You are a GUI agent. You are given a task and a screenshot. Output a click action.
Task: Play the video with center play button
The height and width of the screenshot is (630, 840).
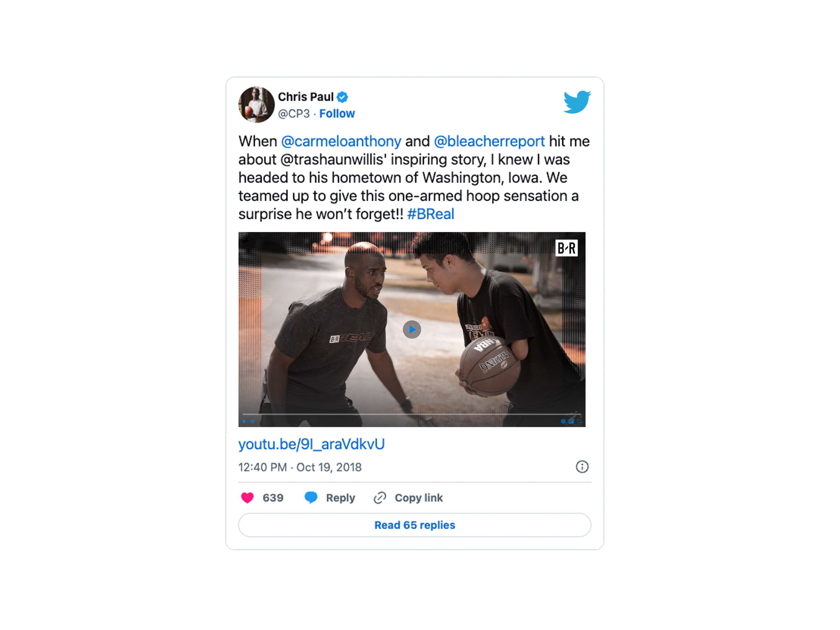coord(412,329)
